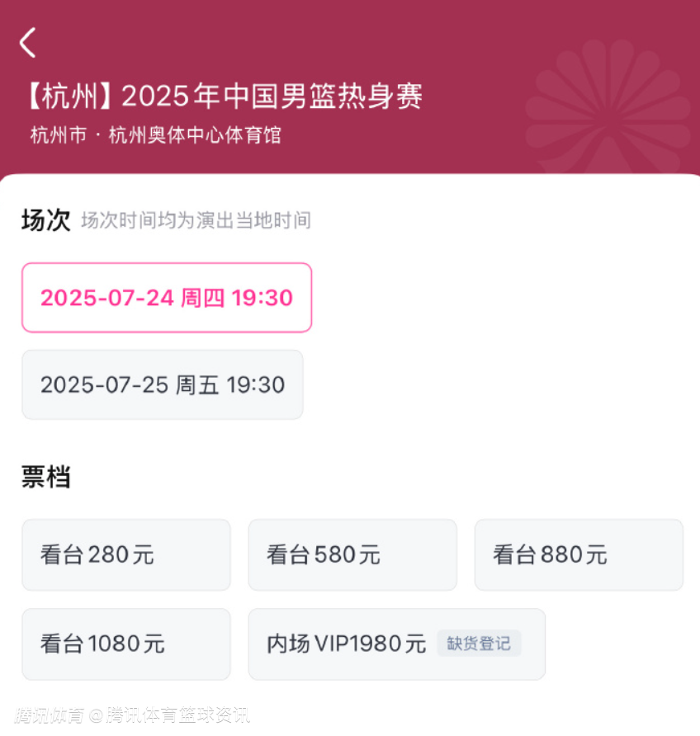Click the 票档 section heading
This screenshot has width=700, height=736.
(46, 477)
